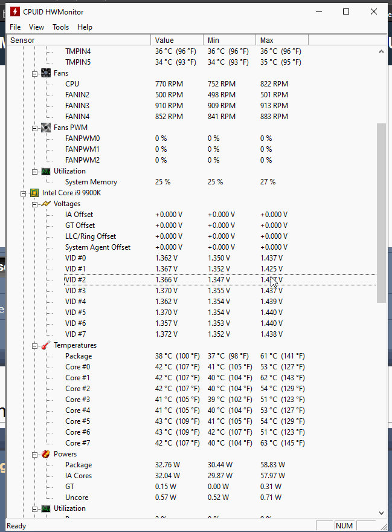Click the Value column header
The width and height of the screenshot is (392, 532).
[177, 40]
